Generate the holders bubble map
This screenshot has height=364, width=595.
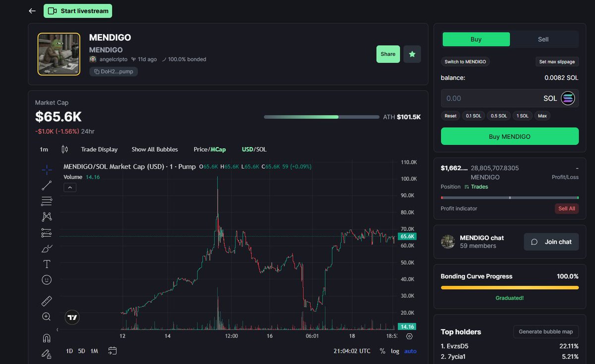point(545,332)
